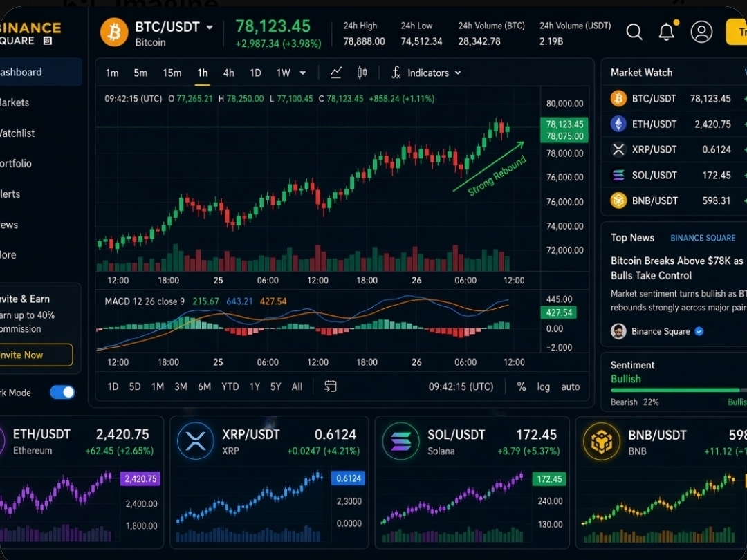
Task: Click SOL coin icon in Market Watch
Action: click(618, 175)
